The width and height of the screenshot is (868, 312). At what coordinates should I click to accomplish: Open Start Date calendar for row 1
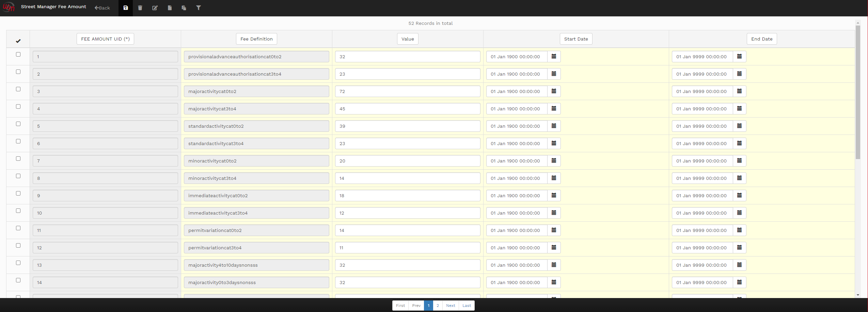[554, 57]
